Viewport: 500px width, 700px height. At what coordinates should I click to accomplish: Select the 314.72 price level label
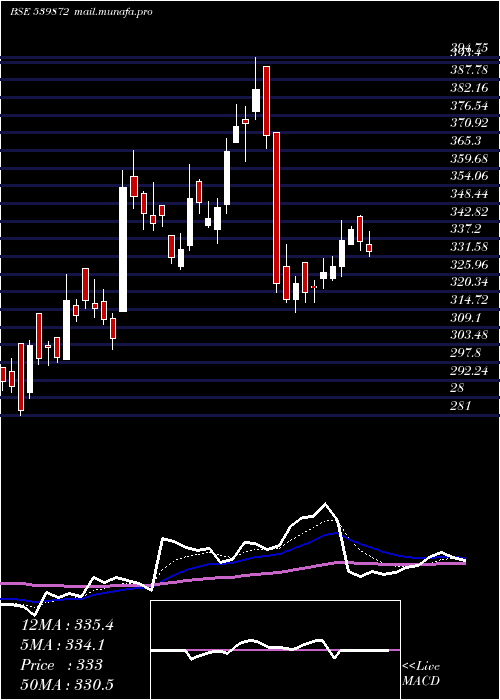469,300
